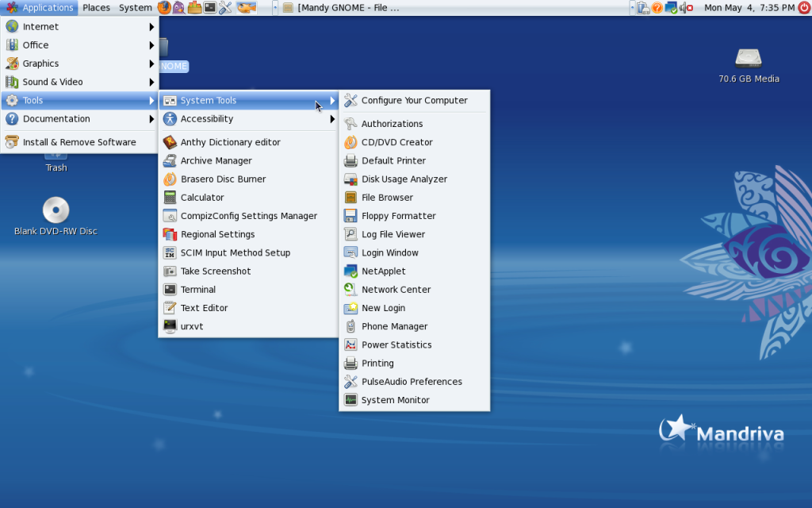The height and width of the screenshot is (508, 812).
Task: Select the 70.6 GB Media drive
Action: click(749, 65)
